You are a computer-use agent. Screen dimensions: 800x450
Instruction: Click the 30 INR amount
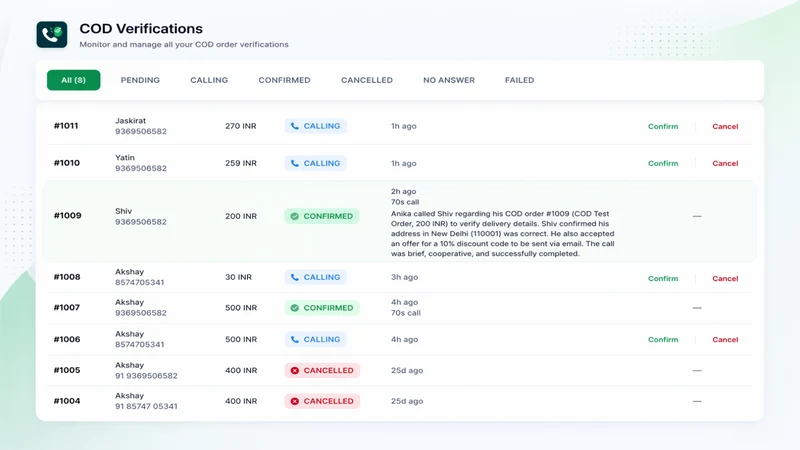pos(238,278)
